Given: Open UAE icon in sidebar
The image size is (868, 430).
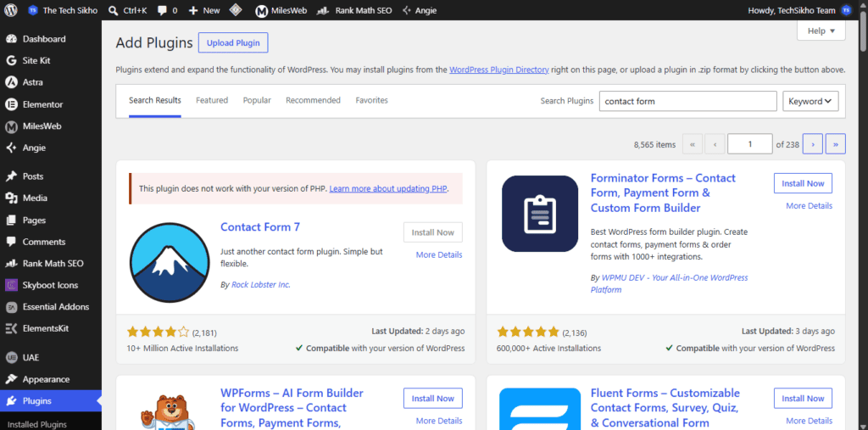Looking at the screenshot, I should point(11,357).
